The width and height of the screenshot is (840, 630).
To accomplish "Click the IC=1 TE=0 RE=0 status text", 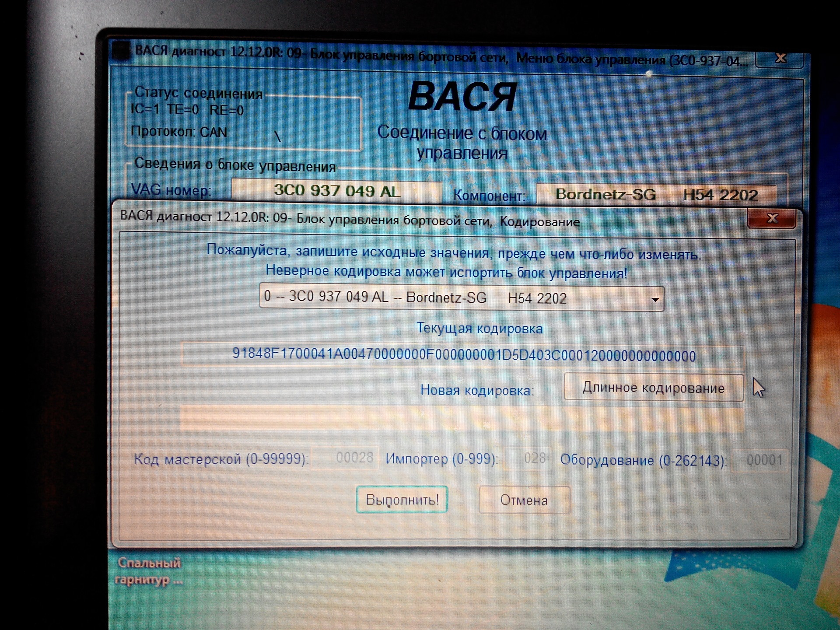I will [187, 109].
